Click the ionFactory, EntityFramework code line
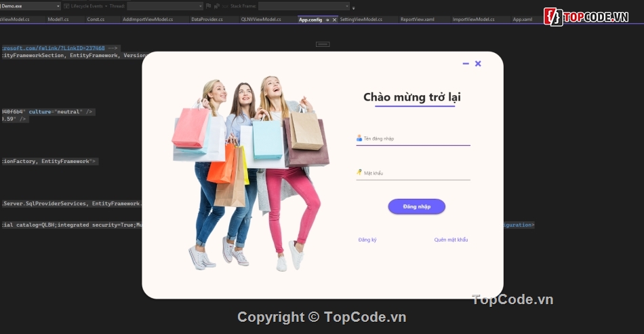This screenshot has height=334, width=644. (50, 162)
